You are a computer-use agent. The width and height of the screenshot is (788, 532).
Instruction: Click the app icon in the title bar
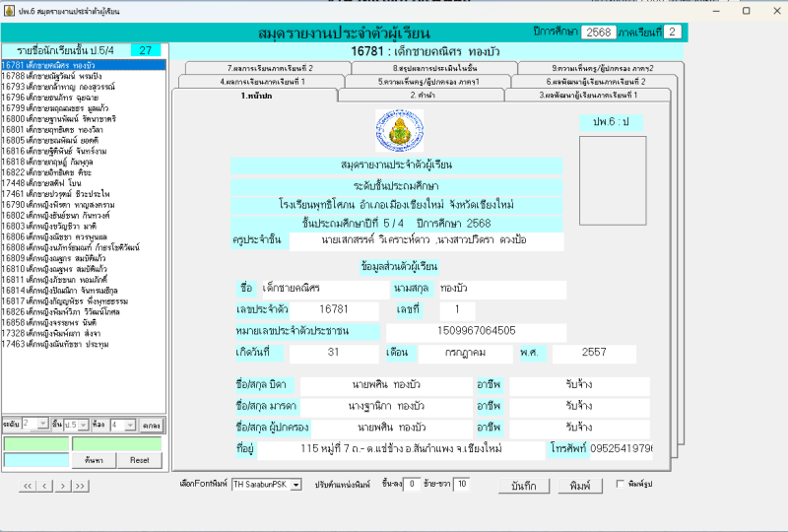tap(12, 10)
